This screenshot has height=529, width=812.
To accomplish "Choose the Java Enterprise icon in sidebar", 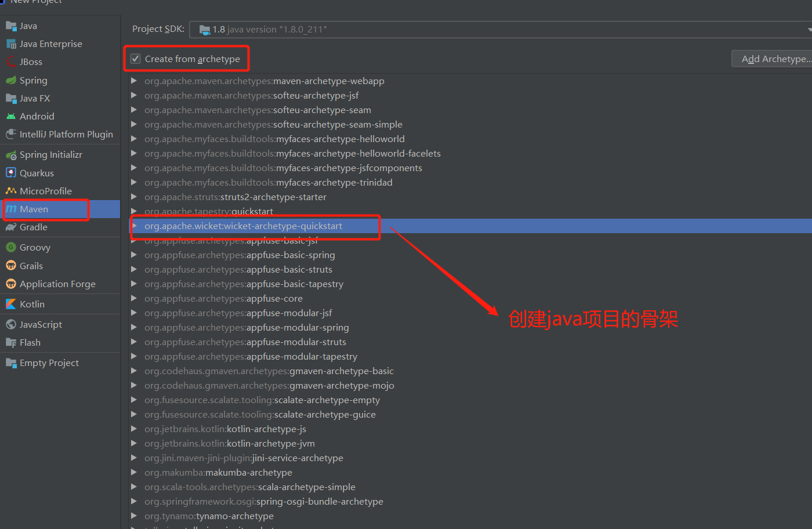I will coord(11,44).
